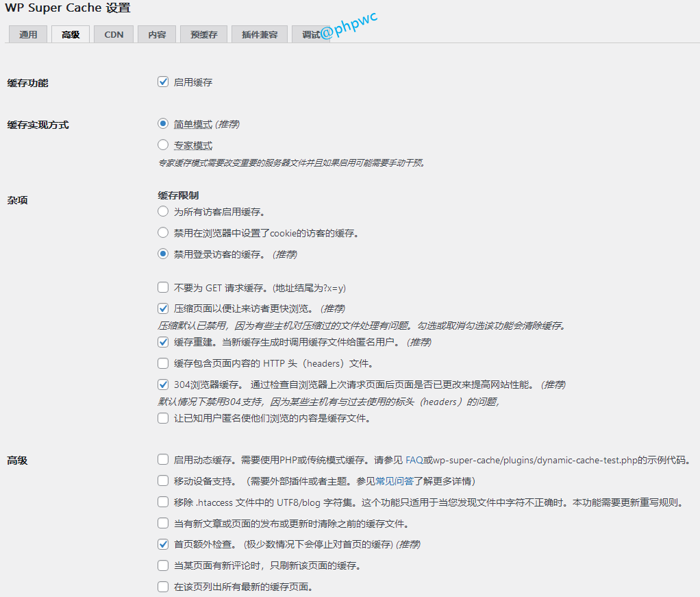The height and width of the screenshot is (597, 700).
Task: Open the 调试 tab
Action: [x=311, y=34]
